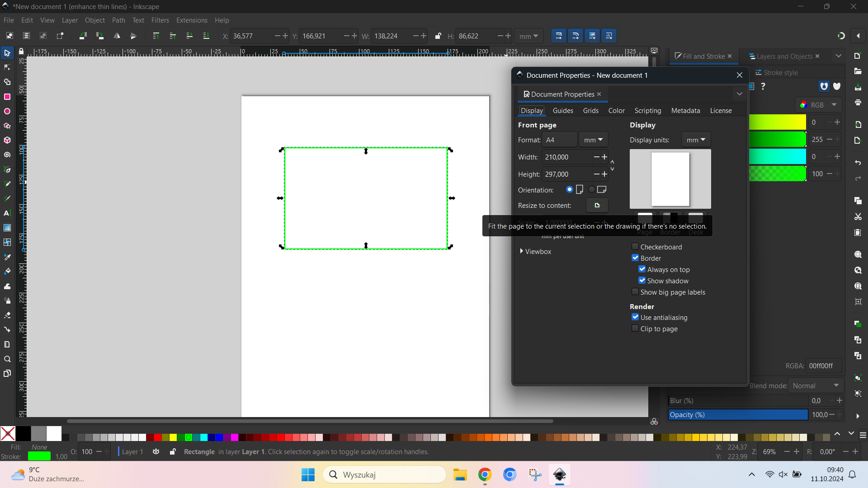Select the Zoom tool in toolbox
The width and height of the screenshot is (868, 488).
[x=7, y=359]
